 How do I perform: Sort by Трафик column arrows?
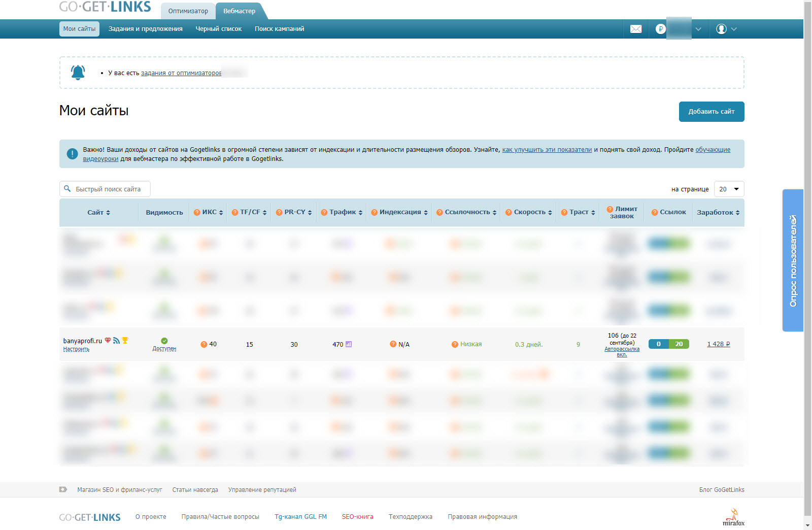tap(361, 213)
